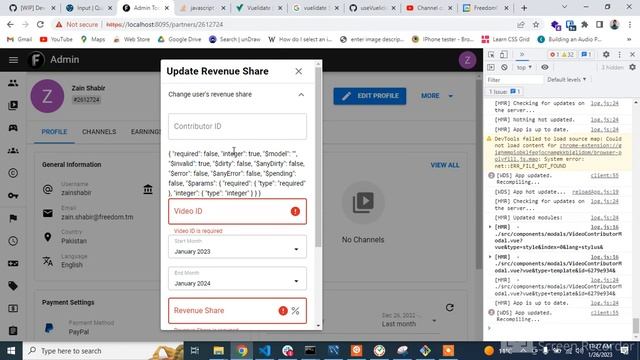Toggle the console sidebar icon
The height and width of the screenshot is (360, 640).
coord(491,67)
